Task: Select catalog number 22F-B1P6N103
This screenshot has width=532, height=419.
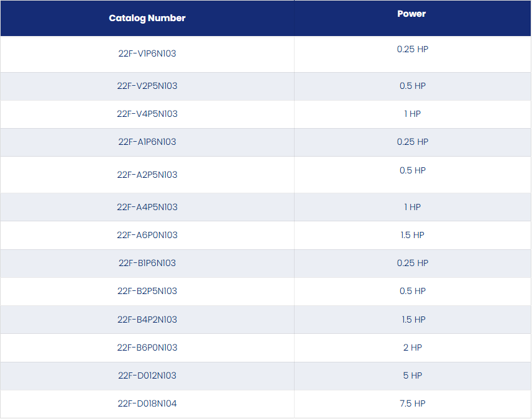Action: pos(147,263)
